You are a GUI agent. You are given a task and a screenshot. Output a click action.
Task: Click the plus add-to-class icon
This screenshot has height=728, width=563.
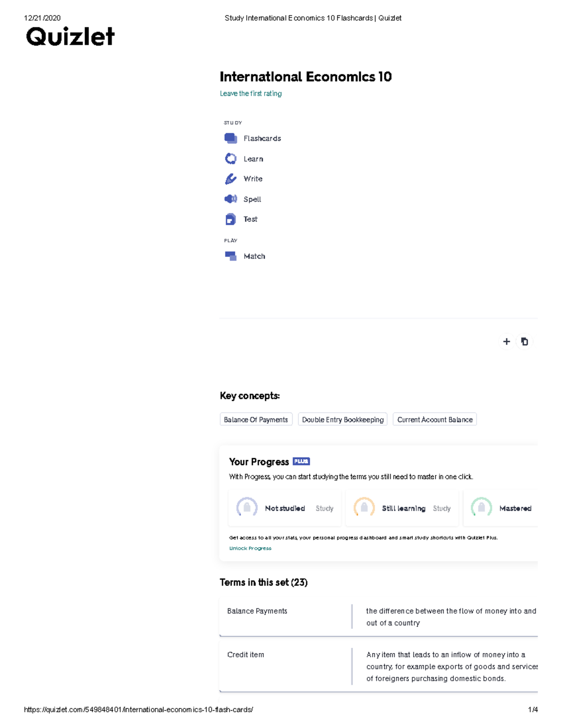[x=506, y=342]
